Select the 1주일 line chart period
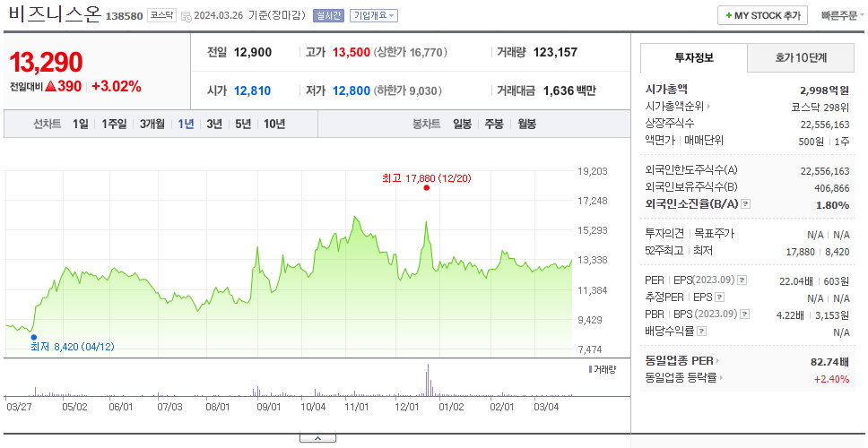 coord(114,124)
